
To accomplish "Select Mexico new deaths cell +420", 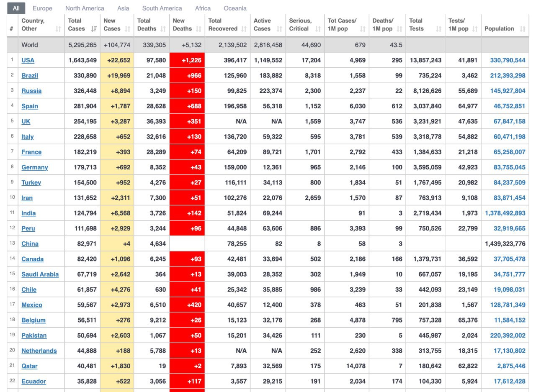I will pyautogui.click(x=187, y=305).
